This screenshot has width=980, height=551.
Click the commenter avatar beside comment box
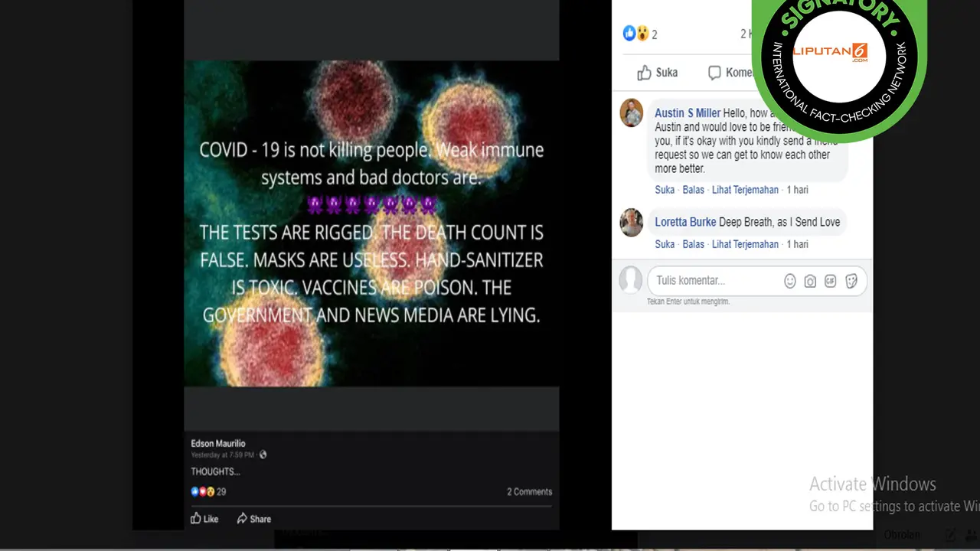pyautogui.click(x=630, y=279)
